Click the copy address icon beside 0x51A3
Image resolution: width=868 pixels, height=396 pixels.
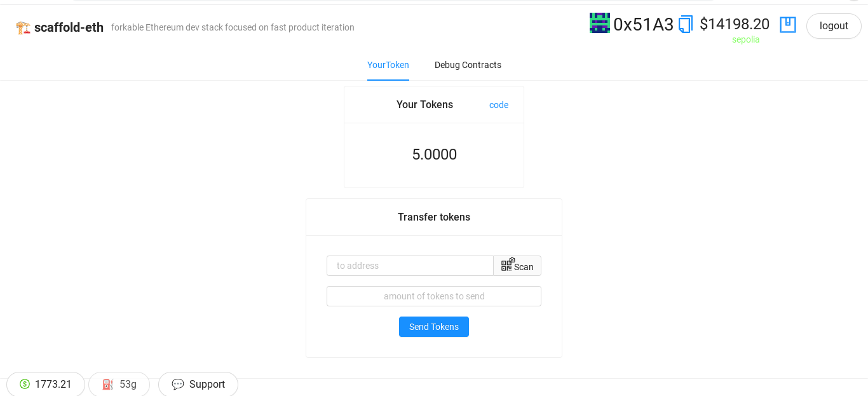(685, 24)
